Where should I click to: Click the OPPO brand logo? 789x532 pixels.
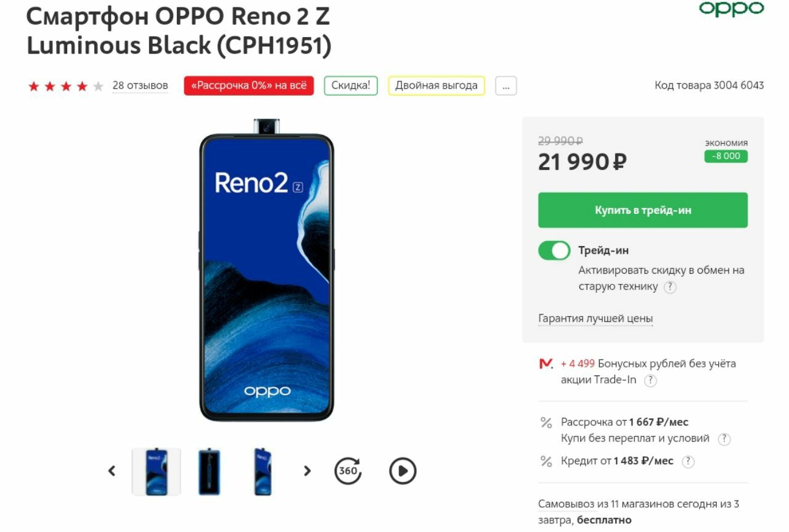coord(731,9)
